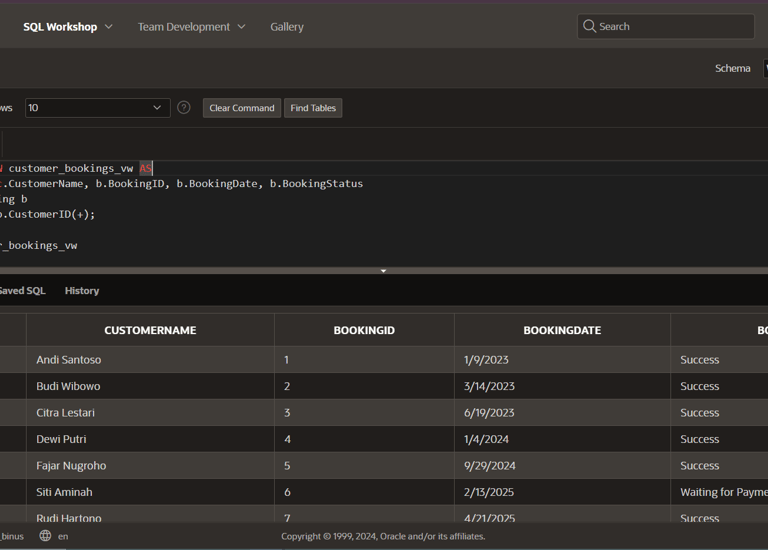Image resolution: width=768 pixels, height=550 pixels.
Task: Click the Oracle copyright text
Action: pyautogui.click(x=383, y=536)
